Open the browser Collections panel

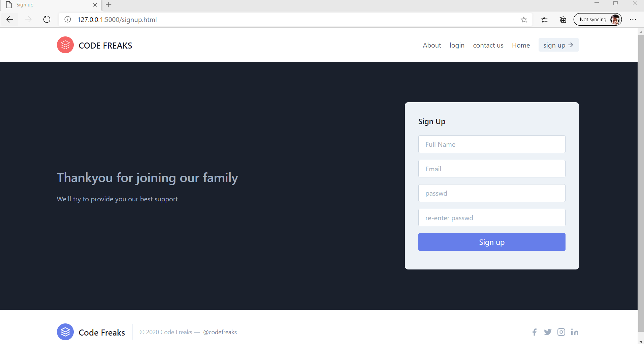(x=562, y=19)
